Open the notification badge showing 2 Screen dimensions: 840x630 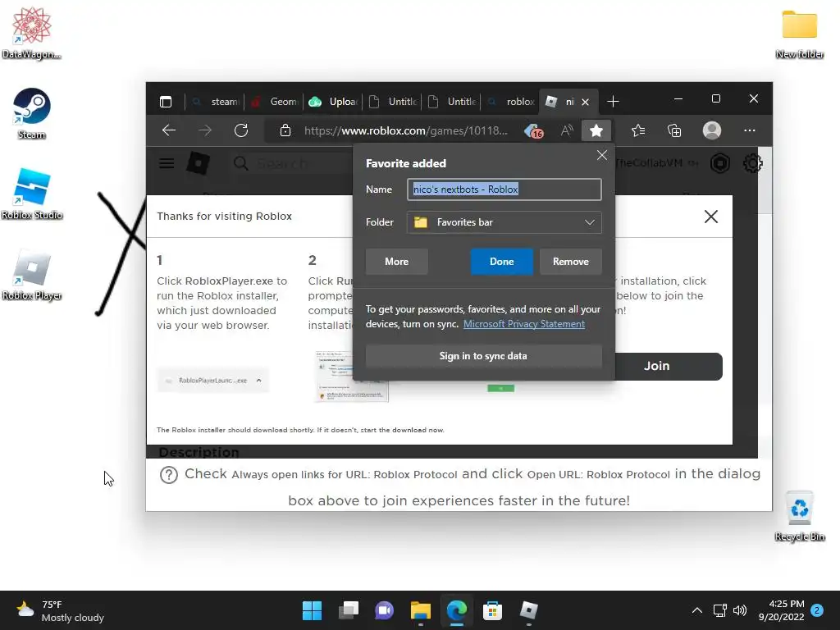tap(816, 610)
